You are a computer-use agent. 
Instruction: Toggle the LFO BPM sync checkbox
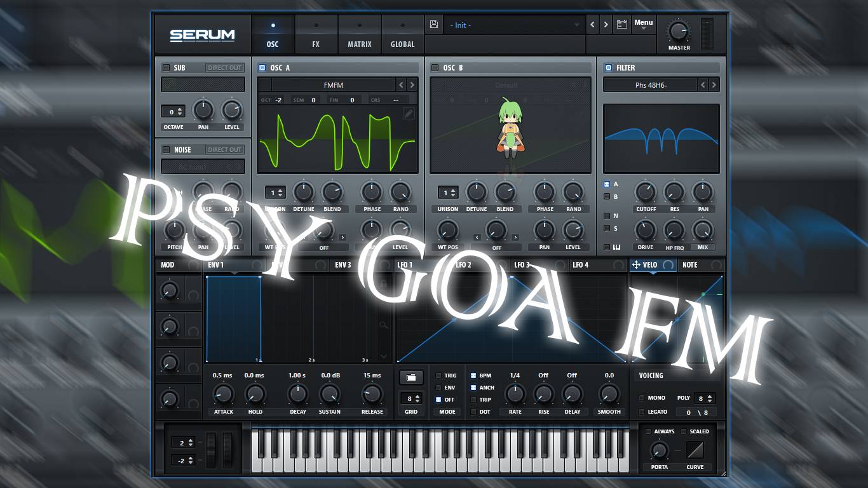point(473,376)
